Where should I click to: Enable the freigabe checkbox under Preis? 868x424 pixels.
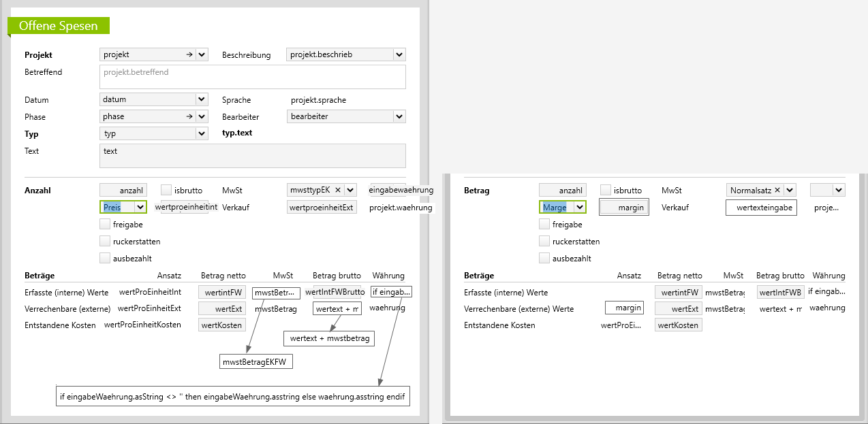(105, 224)
